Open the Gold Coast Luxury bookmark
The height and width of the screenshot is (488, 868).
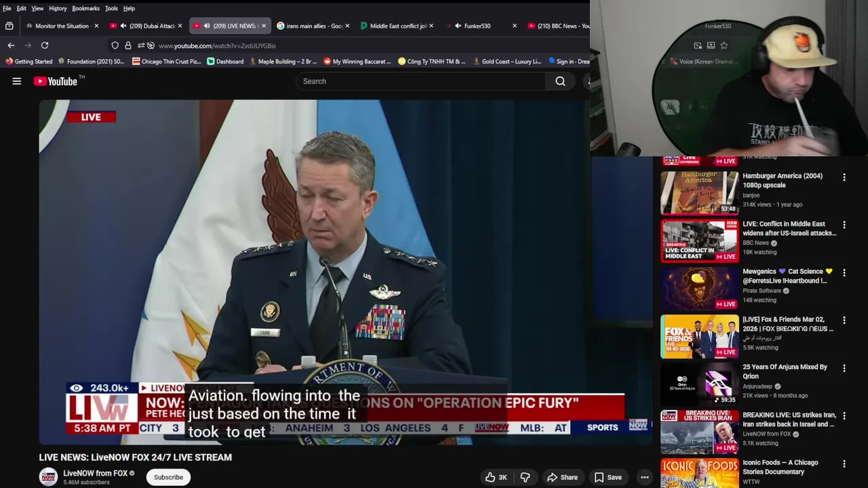click(x=507, y=62)
